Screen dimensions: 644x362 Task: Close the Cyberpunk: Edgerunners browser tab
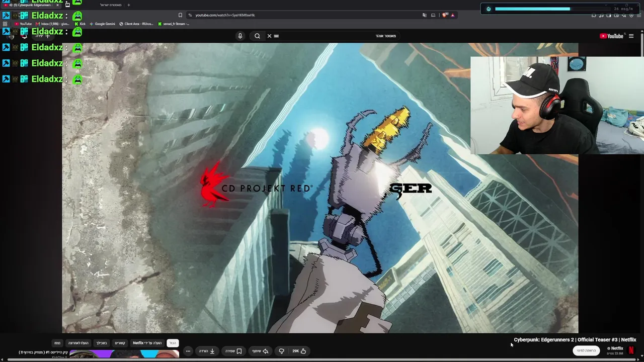point(57,5)
